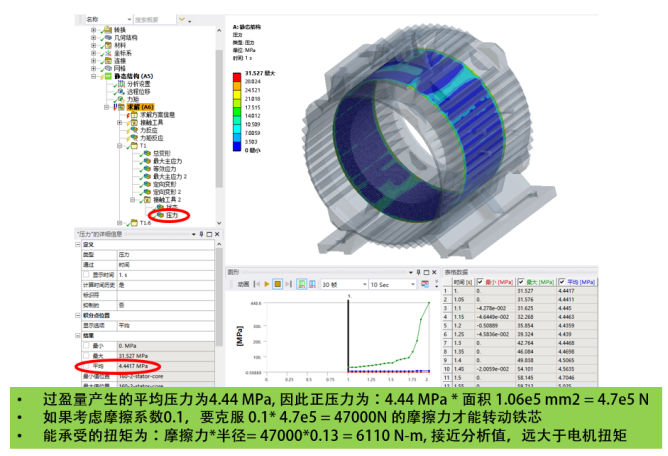Collapse the T1 folder node

click(x=120, y=146)
